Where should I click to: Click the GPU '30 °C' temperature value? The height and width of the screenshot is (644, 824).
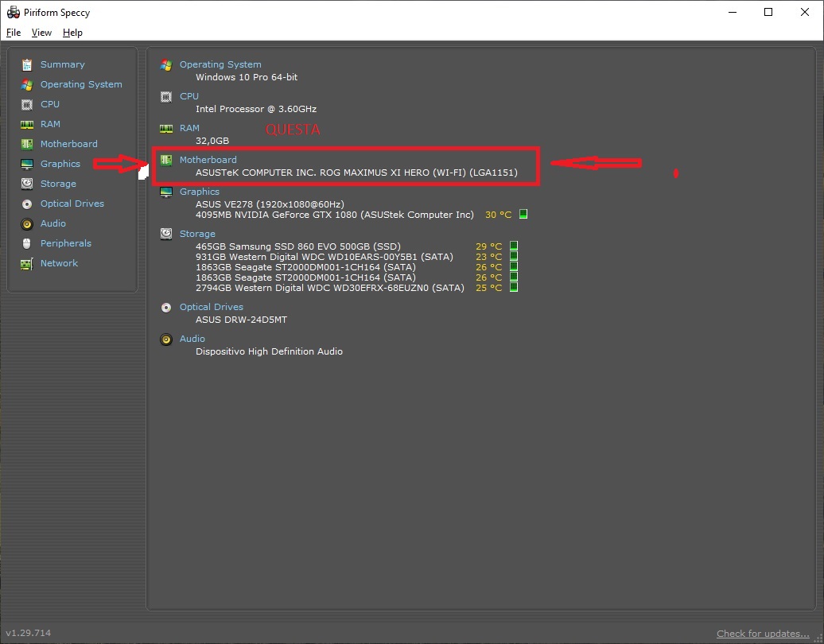[x=498, y=215]
